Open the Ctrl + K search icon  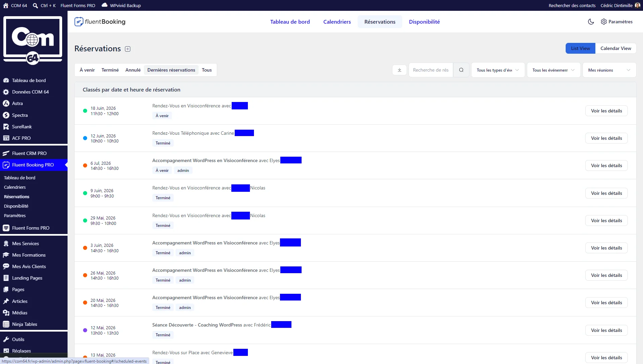pos(35,5)
